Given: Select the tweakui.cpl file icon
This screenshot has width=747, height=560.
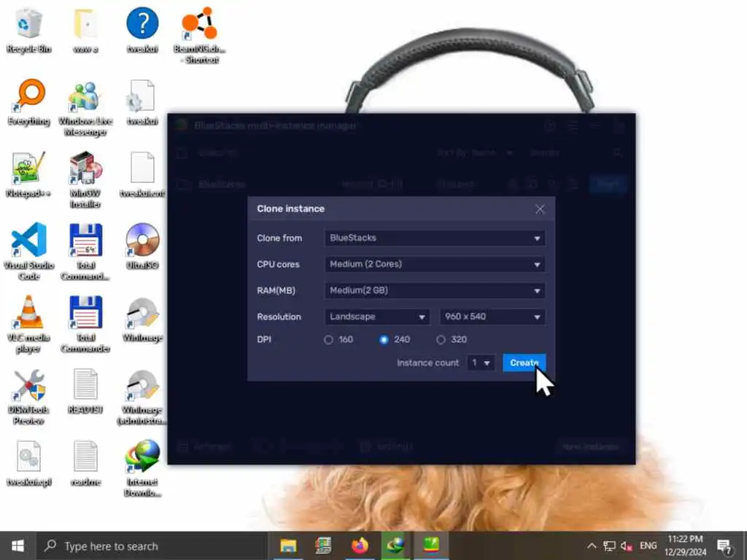Looking at the screenshot, I should (x=28, y=464).
